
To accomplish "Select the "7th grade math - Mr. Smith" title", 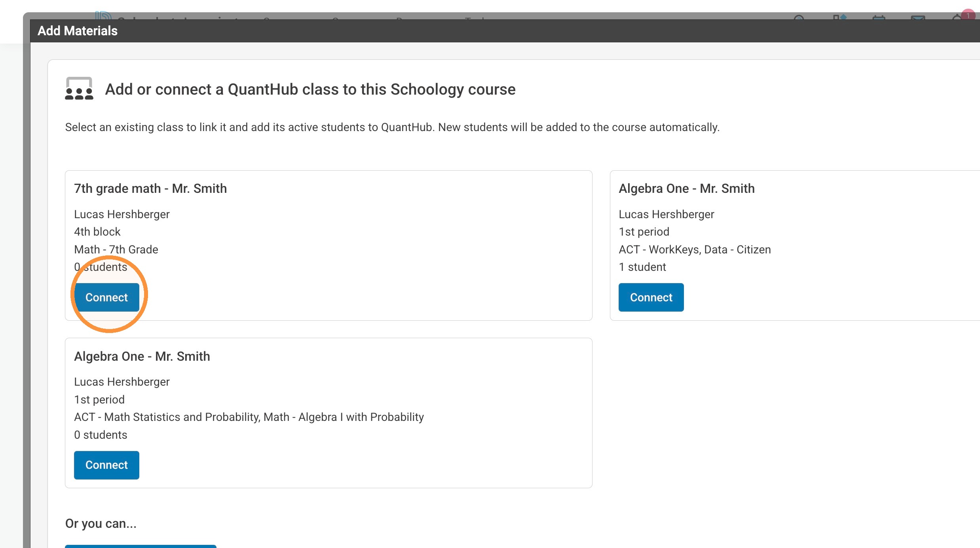I will pos(150,188).
